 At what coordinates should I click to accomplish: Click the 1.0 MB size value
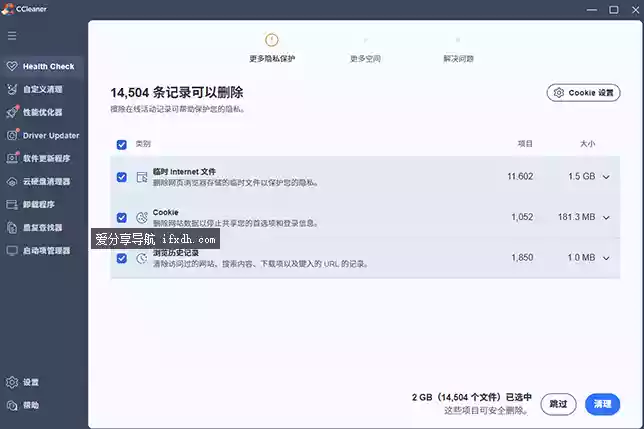(x=582, y=258)
